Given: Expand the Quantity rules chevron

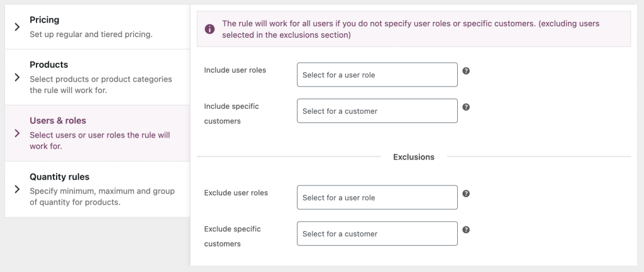Looking at the screenshot, I should tap(17, 189).
